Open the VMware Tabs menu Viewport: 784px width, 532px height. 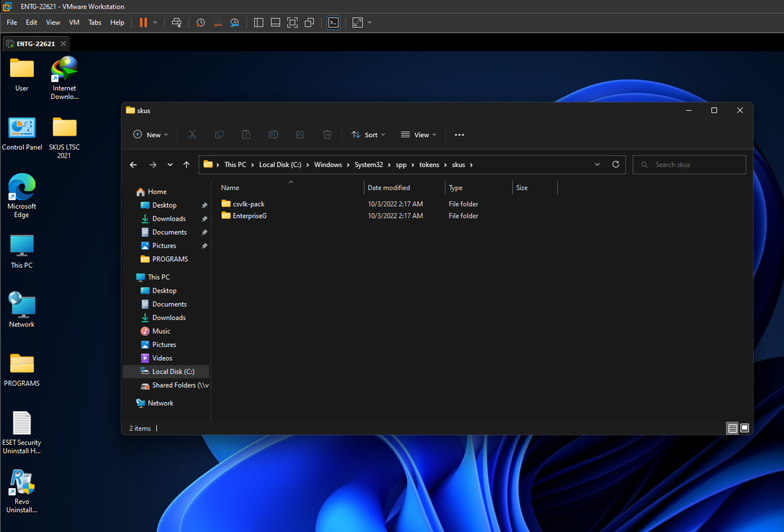[x=95, y=23]
